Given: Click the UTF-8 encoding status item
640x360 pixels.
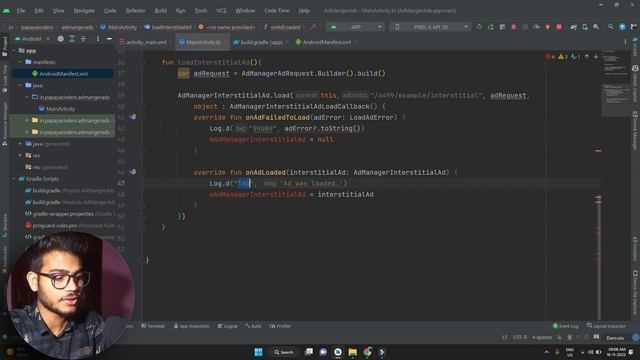Looking at the screenshot, I should tap(520, 338).
